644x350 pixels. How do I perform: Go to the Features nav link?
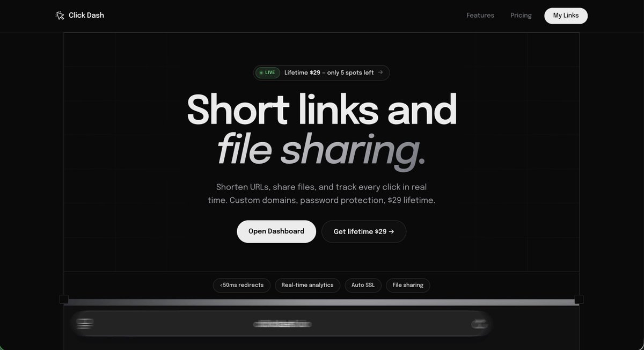pyautogui.click(x=480, y=16)
